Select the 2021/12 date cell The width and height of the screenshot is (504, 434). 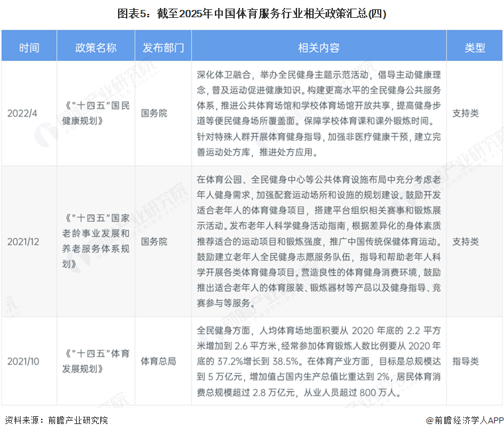tap(24, 242)
